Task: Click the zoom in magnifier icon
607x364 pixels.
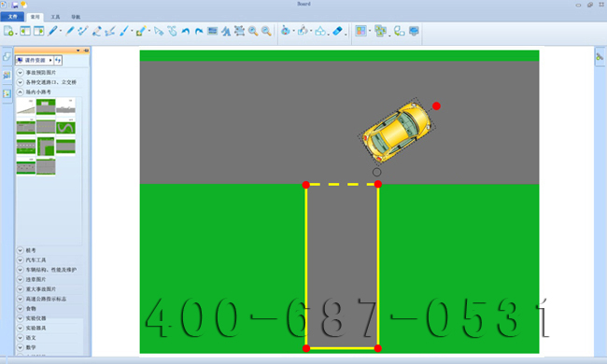Action: (x=253, y=31)
